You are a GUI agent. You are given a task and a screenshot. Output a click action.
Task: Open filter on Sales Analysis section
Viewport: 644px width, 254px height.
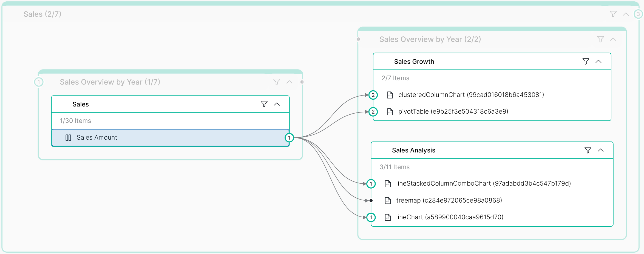tap(587, 150)
